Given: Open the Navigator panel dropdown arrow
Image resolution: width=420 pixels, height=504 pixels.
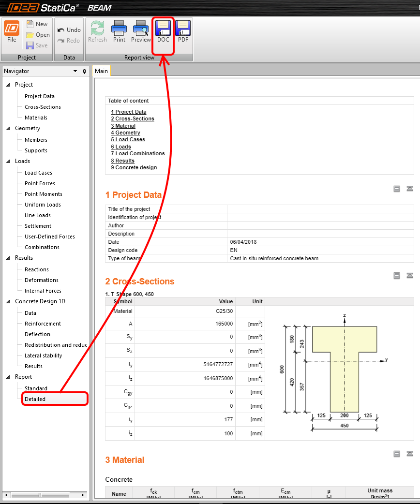Looking at the screenshot, I should [75, 71].
